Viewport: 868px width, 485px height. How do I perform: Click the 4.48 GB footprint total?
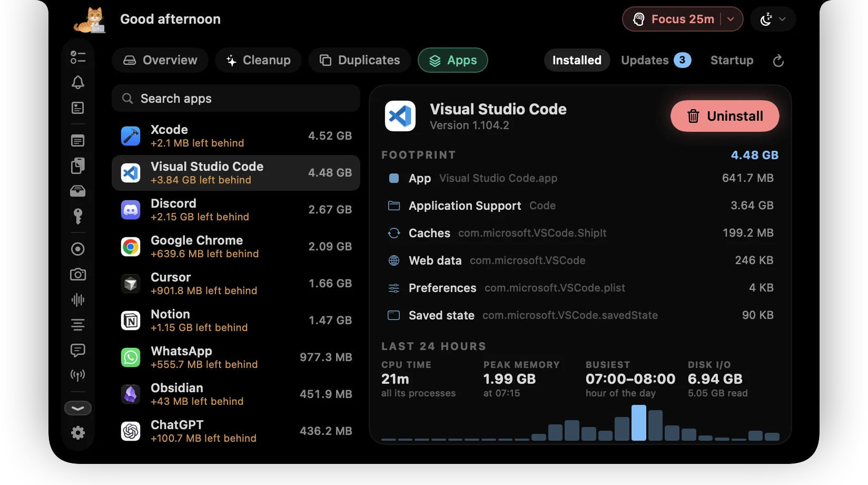pos(755,155)
